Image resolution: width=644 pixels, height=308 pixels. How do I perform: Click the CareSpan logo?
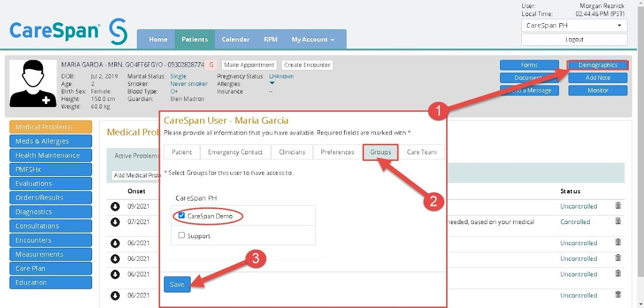tap(68, 31)
